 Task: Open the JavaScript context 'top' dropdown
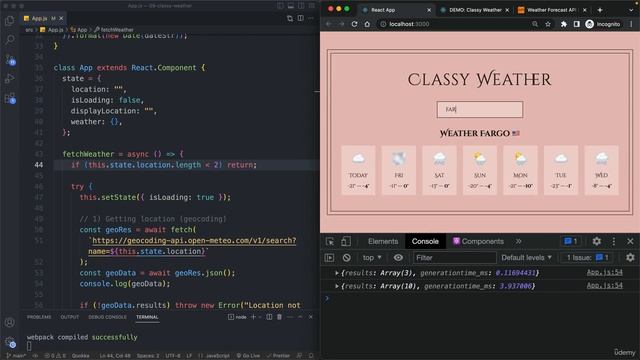tap(372, 258)
